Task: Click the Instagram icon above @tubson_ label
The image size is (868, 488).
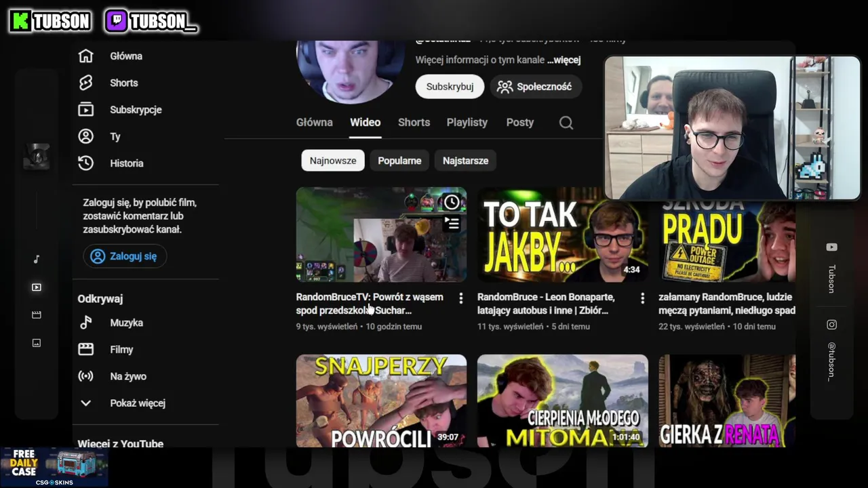Action: [x=831, y=325]
